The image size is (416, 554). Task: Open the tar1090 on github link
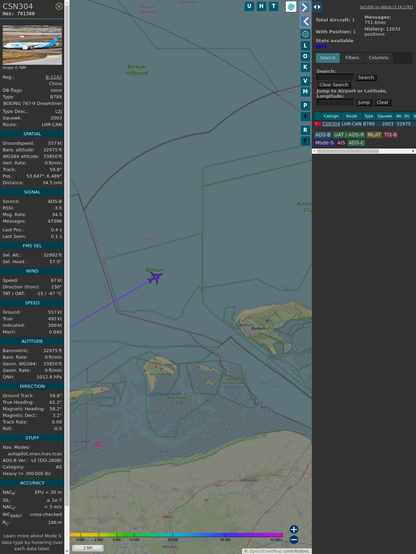click(386, 7)
